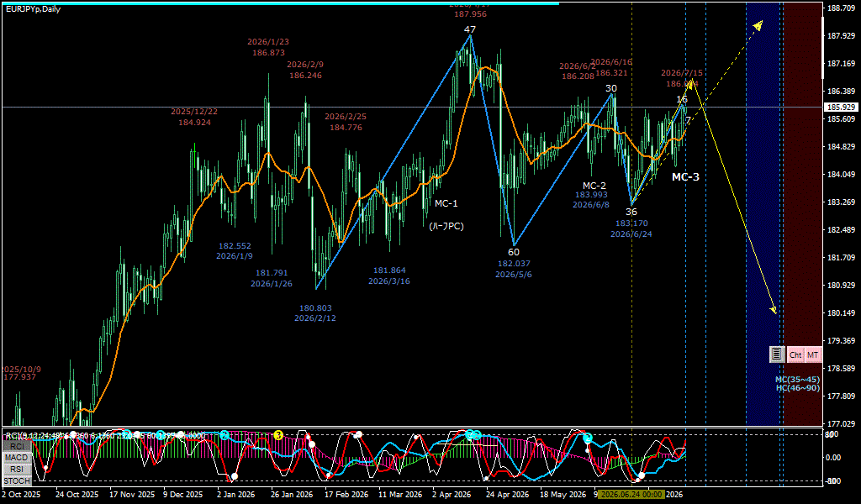Toggle the MACD indicator button

[17, 458]
